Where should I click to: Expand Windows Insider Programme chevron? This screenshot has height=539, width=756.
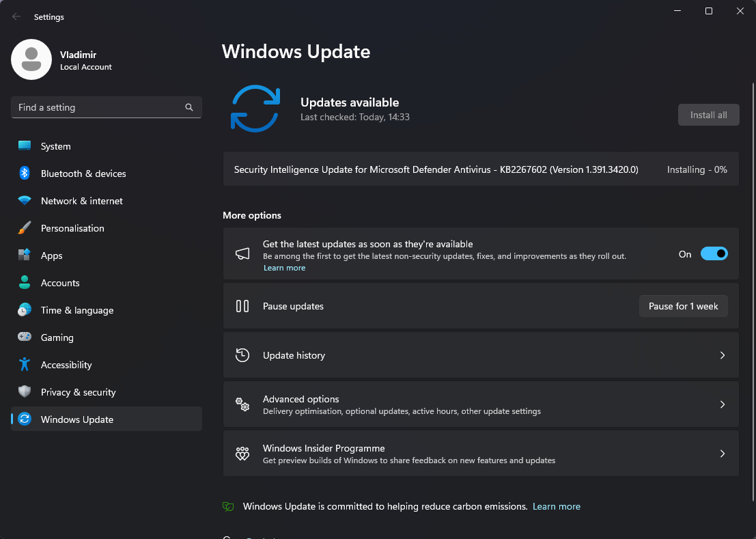point(723,454)
